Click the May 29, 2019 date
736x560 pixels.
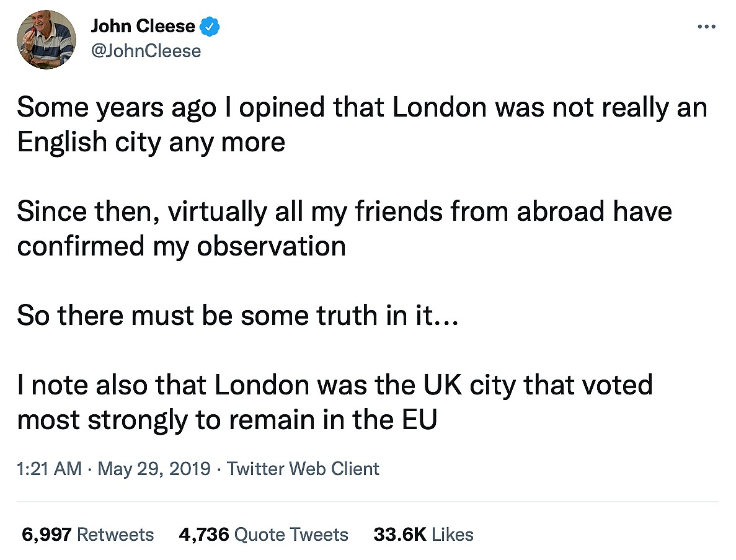(154, 468)
